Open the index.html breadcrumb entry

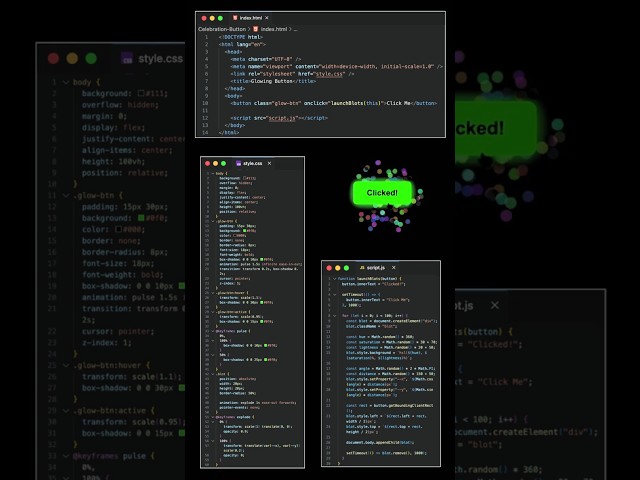(274, 29)
